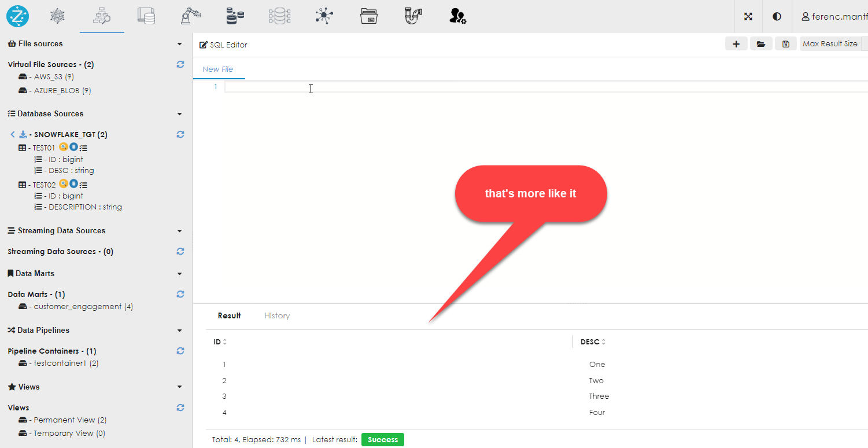Collapse the Streaming Data Sources section
This screenshot has height=448, width=868.
[180, 231]
